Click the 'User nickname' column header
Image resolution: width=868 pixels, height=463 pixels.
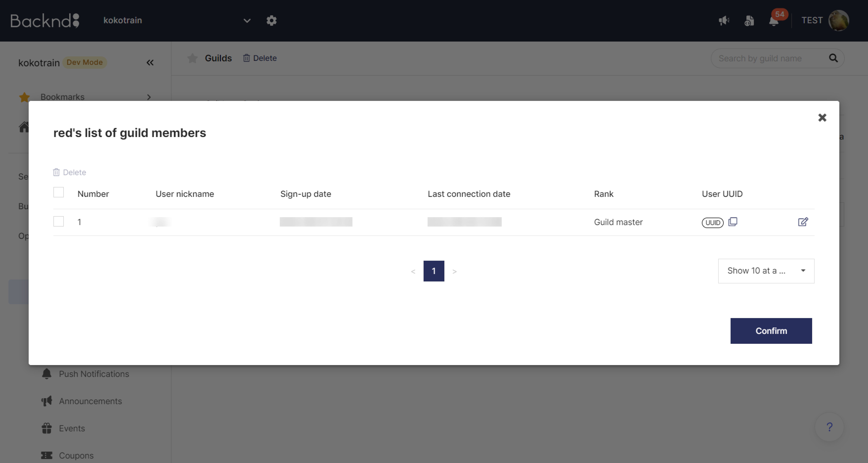pos(185,194)
